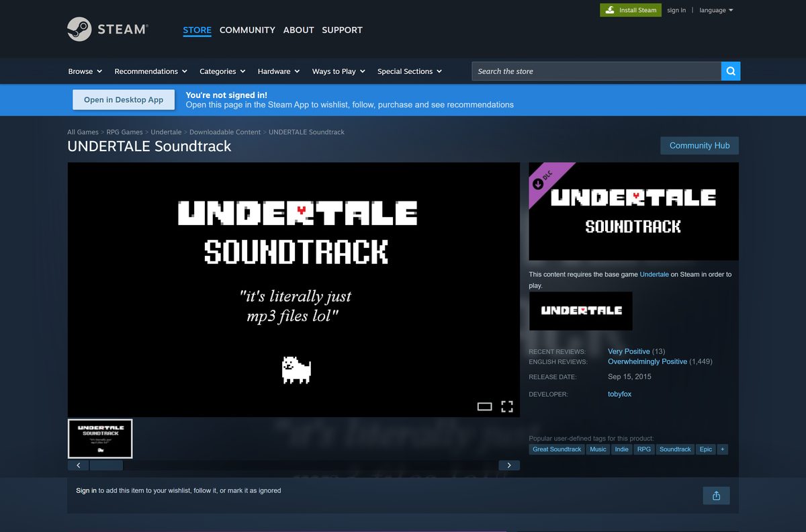This screenshot has width=806, height=532.
Task: Click RPG Games breadcrumb
Action: (x=124, y=132)
